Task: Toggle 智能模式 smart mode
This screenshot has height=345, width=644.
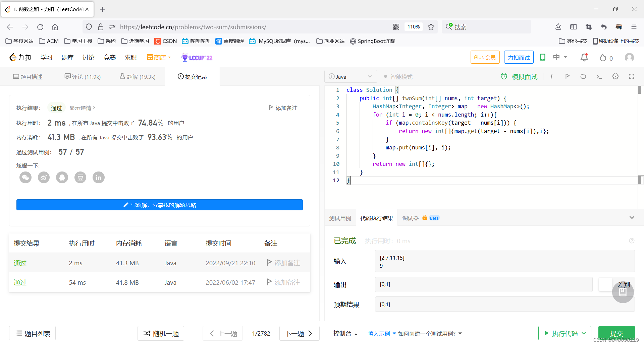Action: [x=398, y=77]
